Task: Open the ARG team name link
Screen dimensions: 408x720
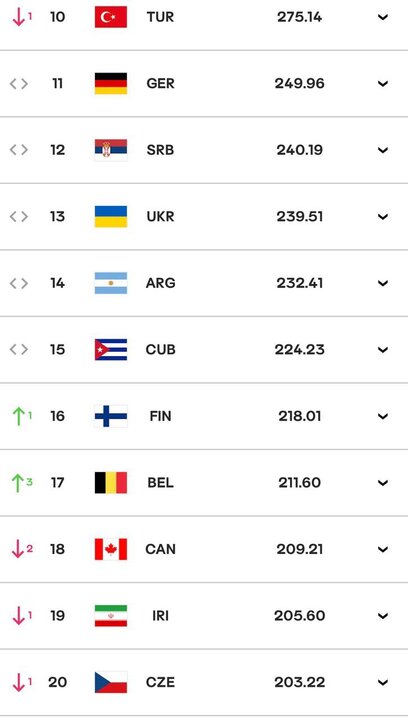Action: point(160,283)
